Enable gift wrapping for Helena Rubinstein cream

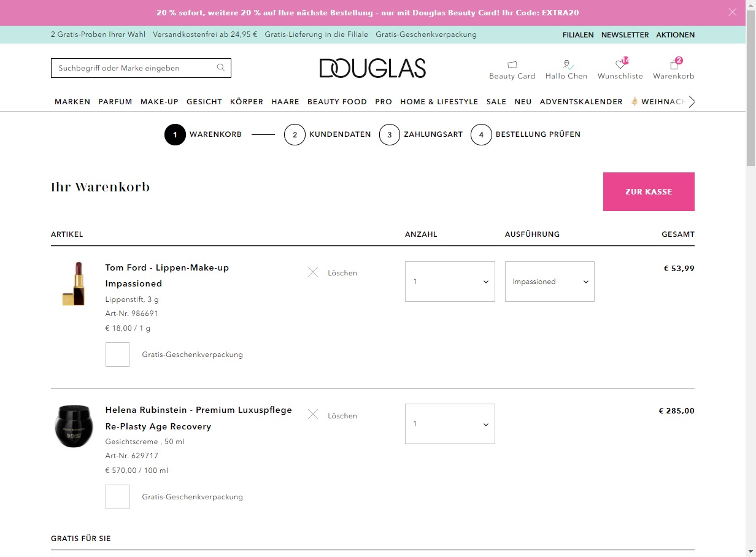[x=117, y=497]
